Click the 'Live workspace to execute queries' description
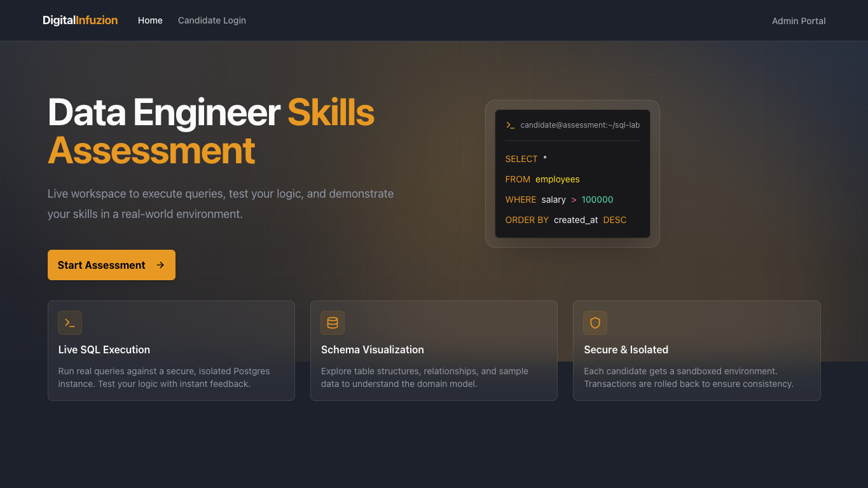The width and height of the screenshot is (868, 488). coord(221,204)
